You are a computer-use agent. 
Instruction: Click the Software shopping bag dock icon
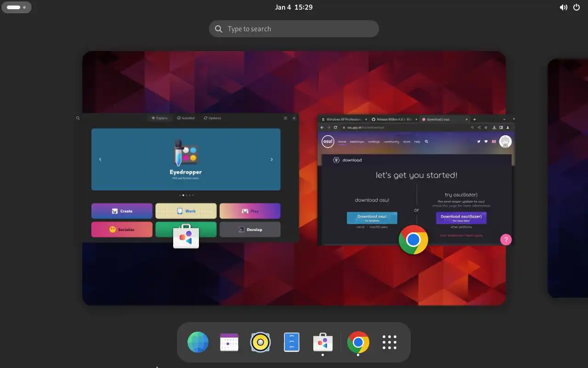pyautogui.click(x=323, y=342)
